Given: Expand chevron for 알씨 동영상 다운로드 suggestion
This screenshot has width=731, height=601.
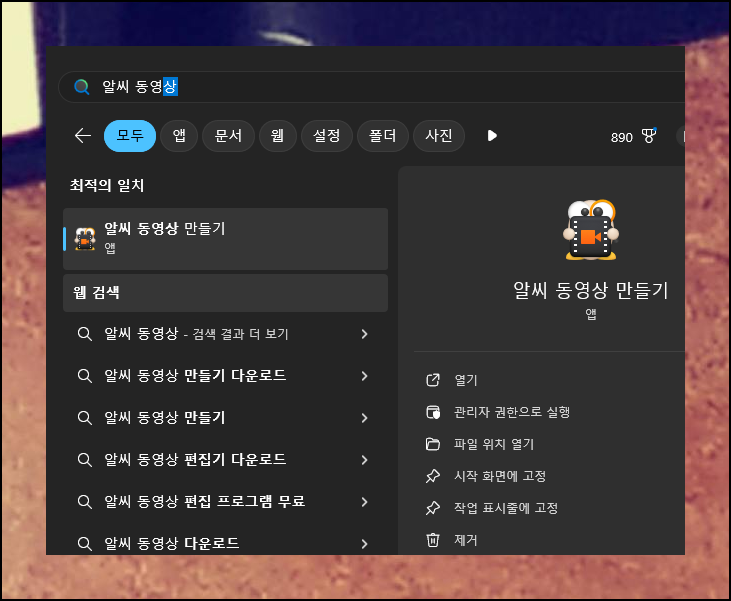Looking at the screenshot, I should point(365,544).
